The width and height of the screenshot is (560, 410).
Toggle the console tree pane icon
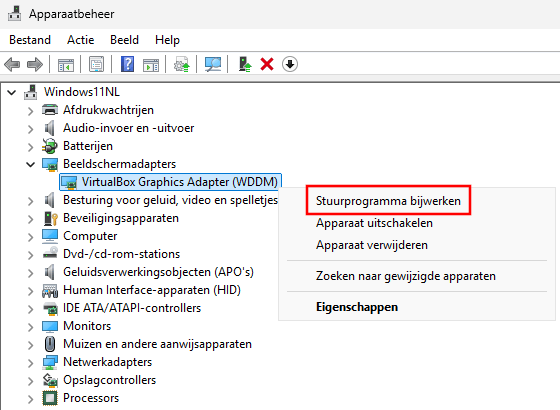pyautogui.click(x=66, y=65)
